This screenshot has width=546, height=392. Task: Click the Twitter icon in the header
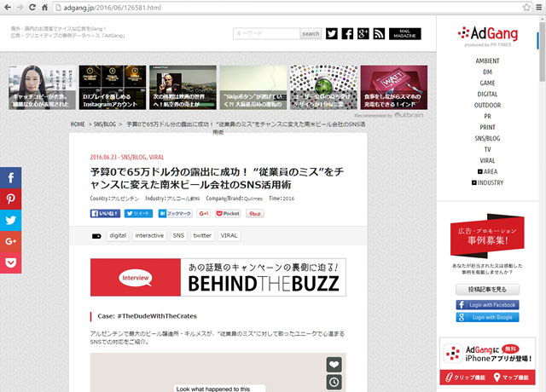330,34
